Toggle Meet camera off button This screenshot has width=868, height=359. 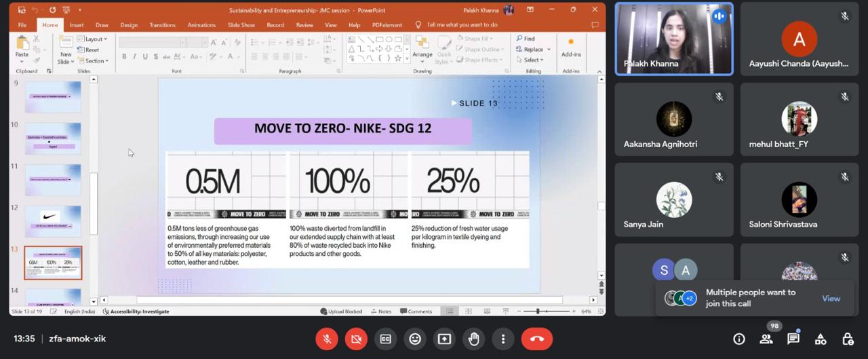[356, 339]
